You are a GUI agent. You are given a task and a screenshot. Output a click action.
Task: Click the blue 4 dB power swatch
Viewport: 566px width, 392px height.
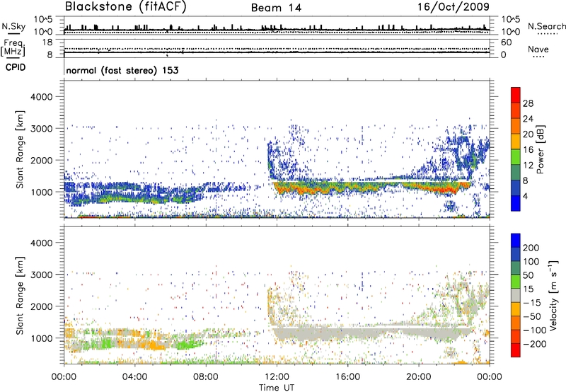(516, 203)
